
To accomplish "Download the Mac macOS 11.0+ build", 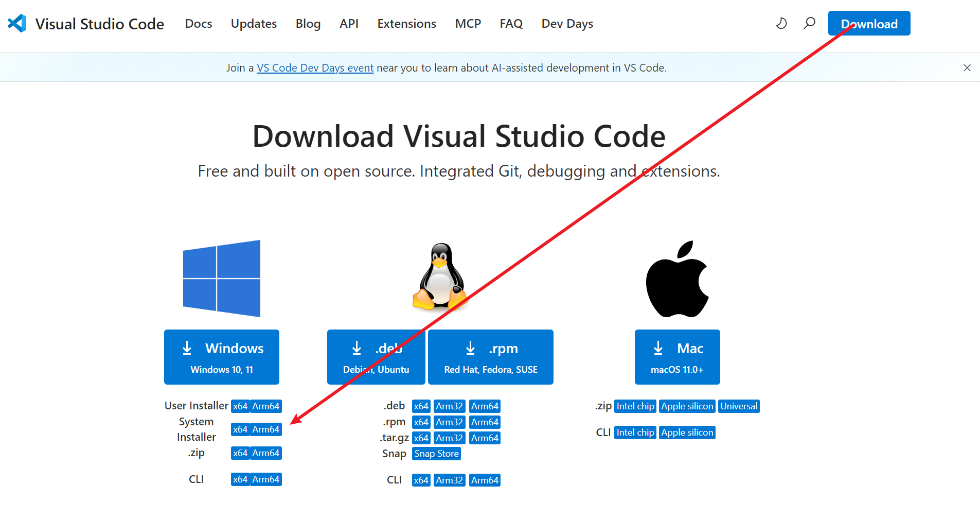I will (x=678, y=357).
